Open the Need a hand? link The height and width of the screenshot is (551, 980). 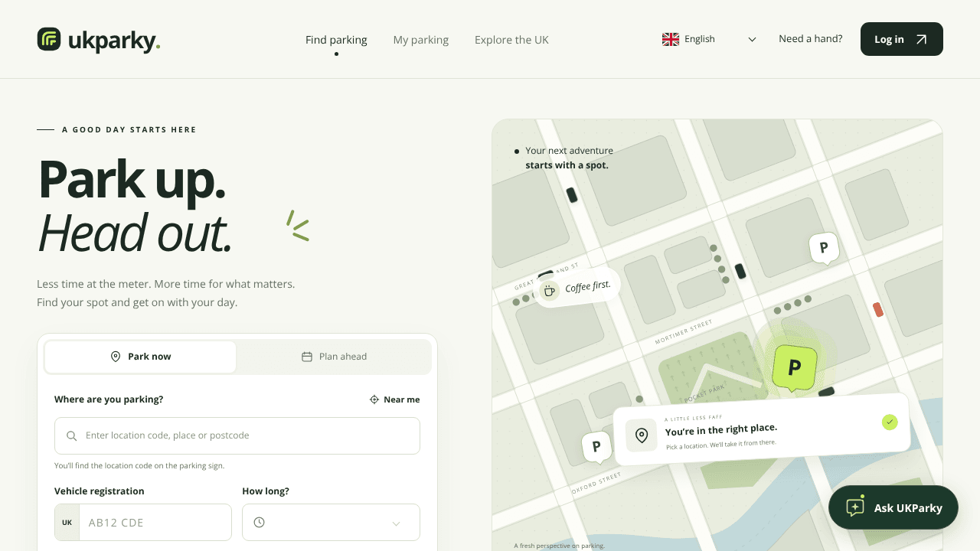[x=810, y=39]
